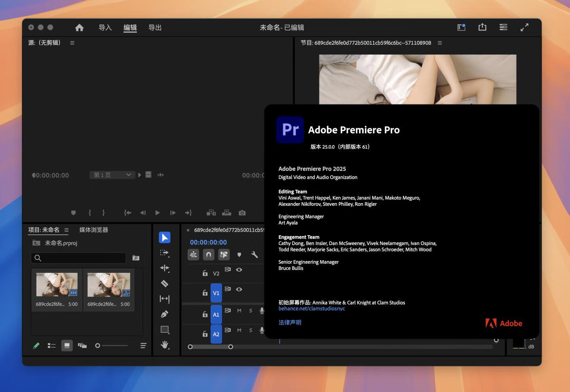Open the 第 1 页 page dropdown
570x392 pixels.
[112, 175]
